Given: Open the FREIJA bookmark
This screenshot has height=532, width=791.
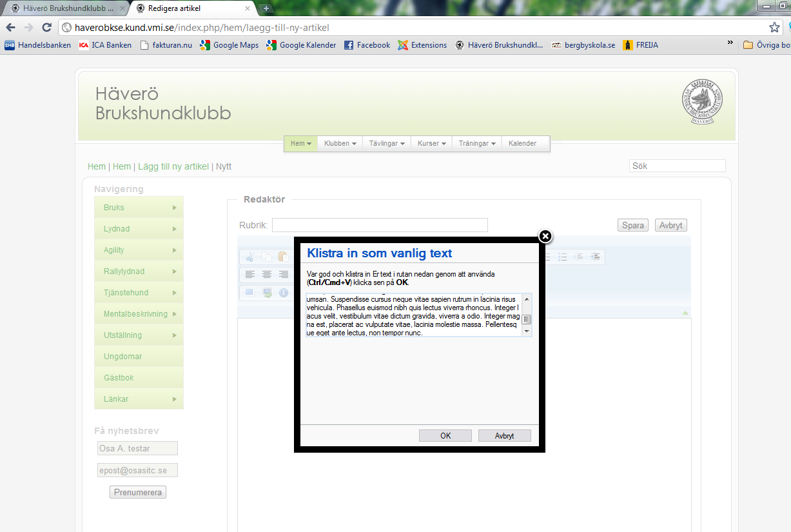Looking at the screenshot, I should click(640, 45).
